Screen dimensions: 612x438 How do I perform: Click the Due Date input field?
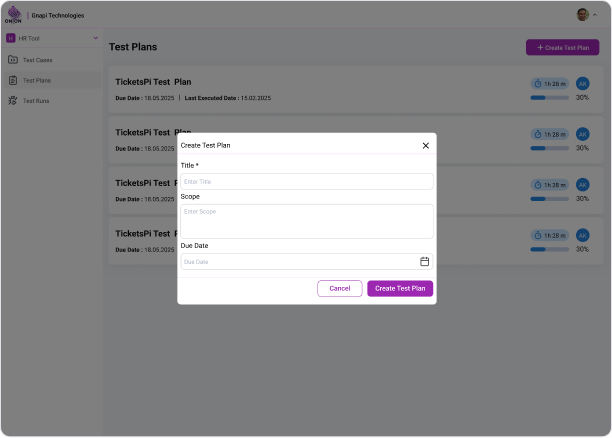tap(307, 262)
